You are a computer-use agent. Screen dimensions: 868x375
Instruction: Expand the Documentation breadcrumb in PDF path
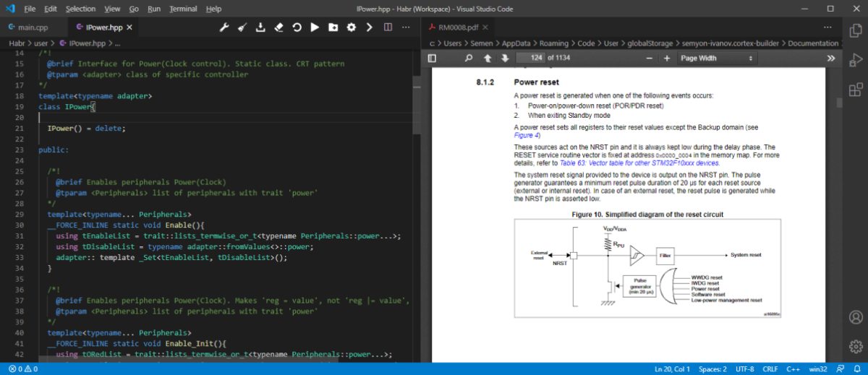(x=813, y=43)
